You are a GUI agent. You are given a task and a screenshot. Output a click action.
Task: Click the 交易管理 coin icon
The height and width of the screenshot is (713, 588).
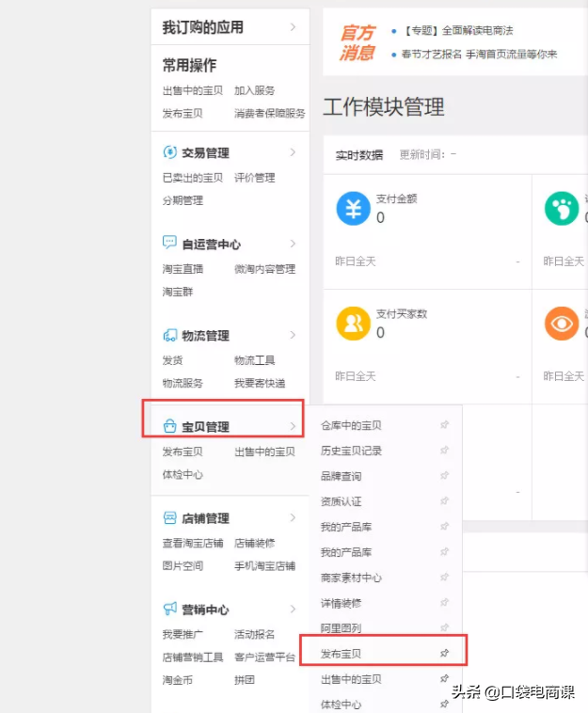(x=169, y=152)
